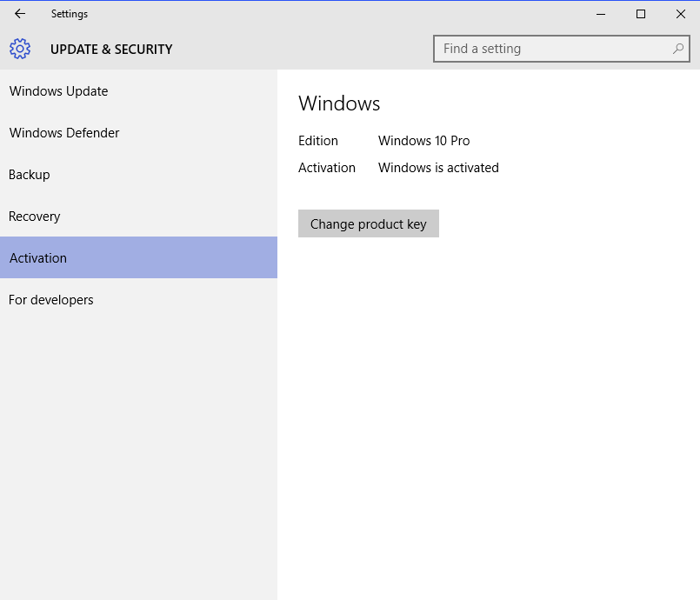
Task: Focus the Find a setting box
Action: click(x=561, y=49)
